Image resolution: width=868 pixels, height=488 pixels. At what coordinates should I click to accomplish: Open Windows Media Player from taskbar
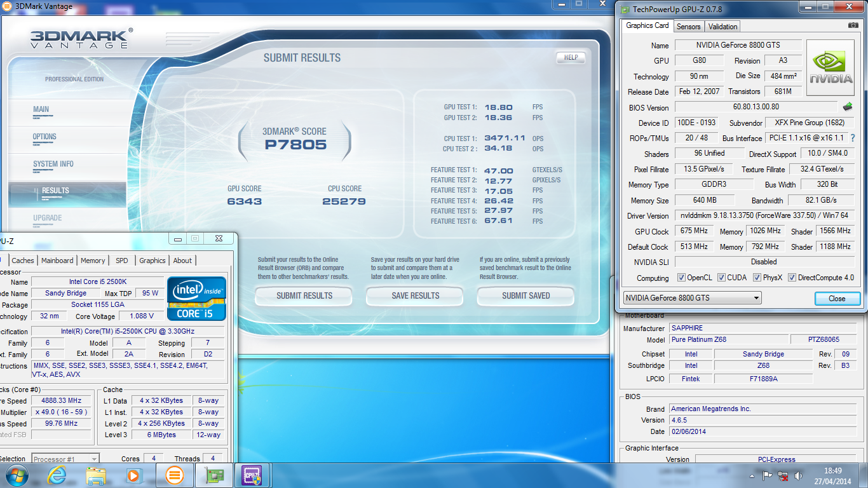tap(134, 475)
